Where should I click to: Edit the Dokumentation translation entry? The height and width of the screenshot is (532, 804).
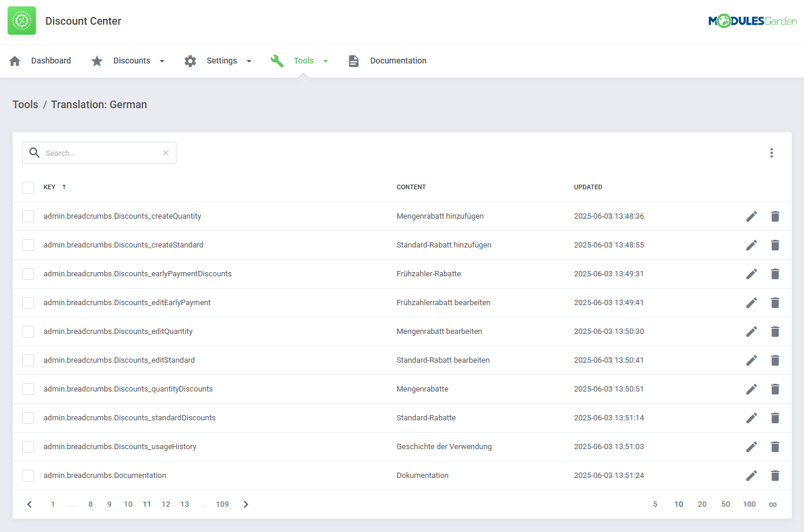(x=751, y=476)
